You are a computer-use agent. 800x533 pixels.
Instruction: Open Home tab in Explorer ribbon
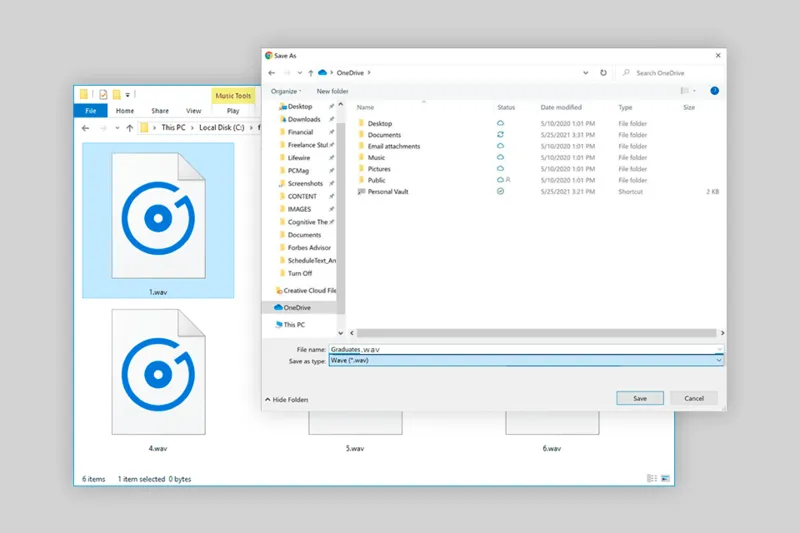124,111
